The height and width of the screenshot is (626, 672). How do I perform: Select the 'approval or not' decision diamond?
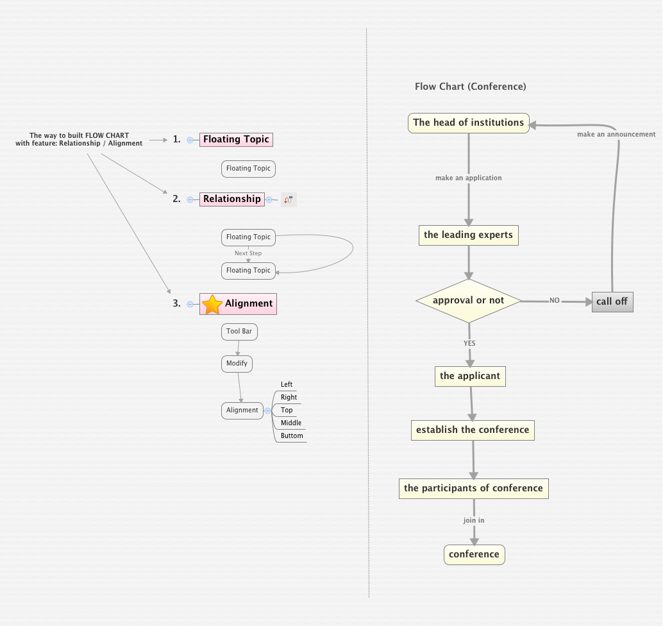tap(467, 300)
